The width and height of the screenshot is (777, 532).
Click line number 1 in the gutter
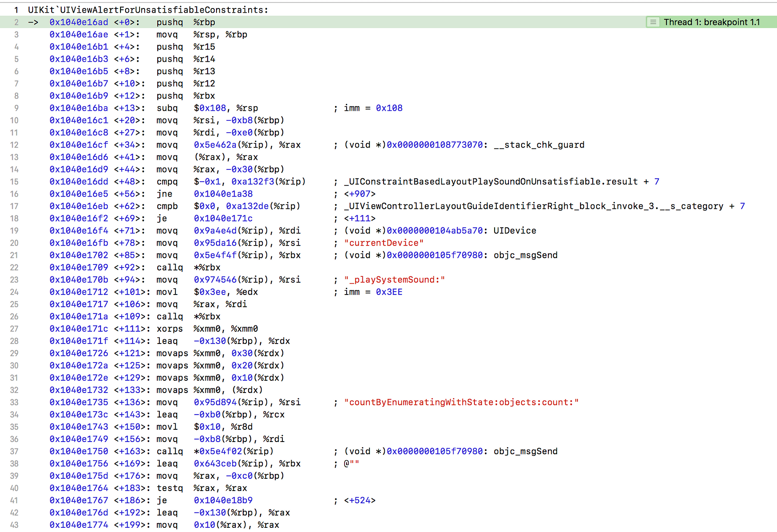tap(16, 10)
